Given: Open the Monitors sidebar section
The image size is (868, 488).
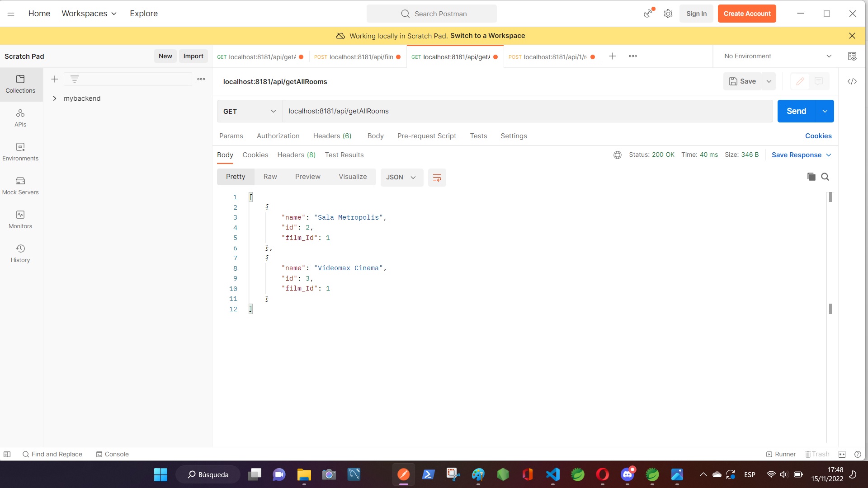Looking at the screenshot, I should point(20,220).
